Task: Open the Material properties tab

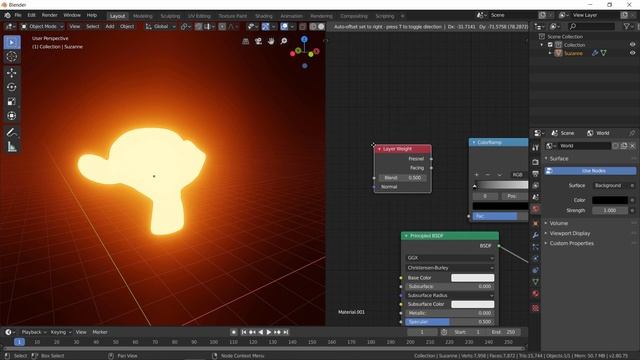Action: tap(535, 293)
